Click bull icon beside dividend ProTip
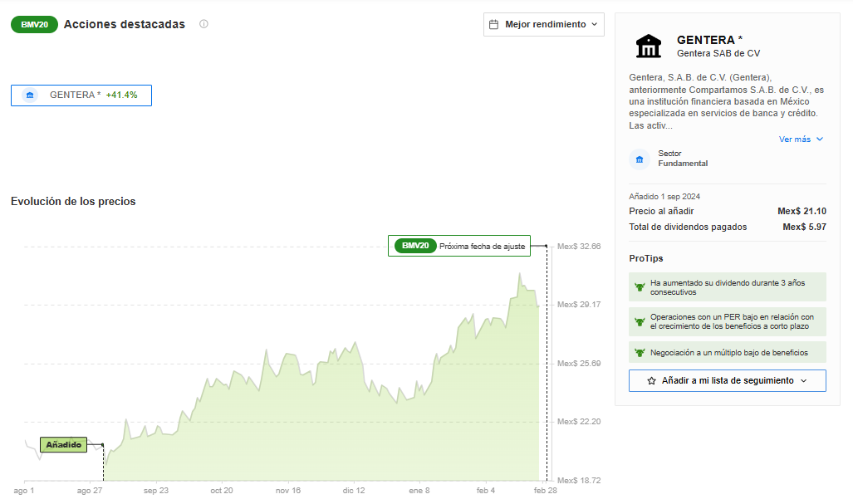 (640, 287)
